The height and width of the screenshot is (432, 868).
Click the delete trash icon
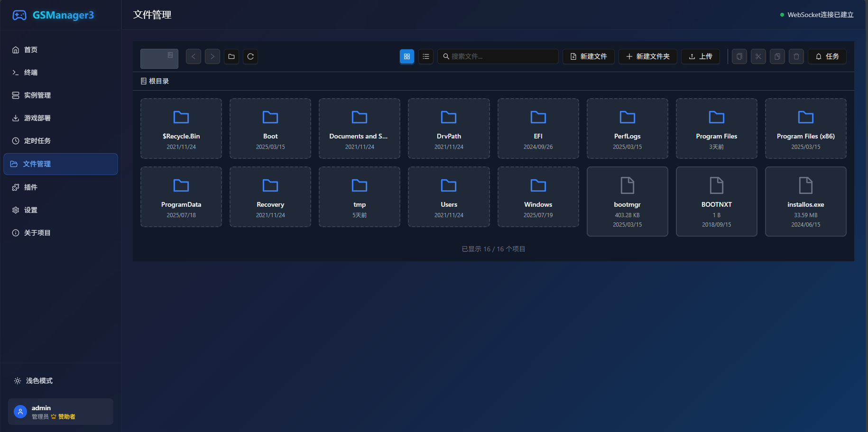[796, 56]
